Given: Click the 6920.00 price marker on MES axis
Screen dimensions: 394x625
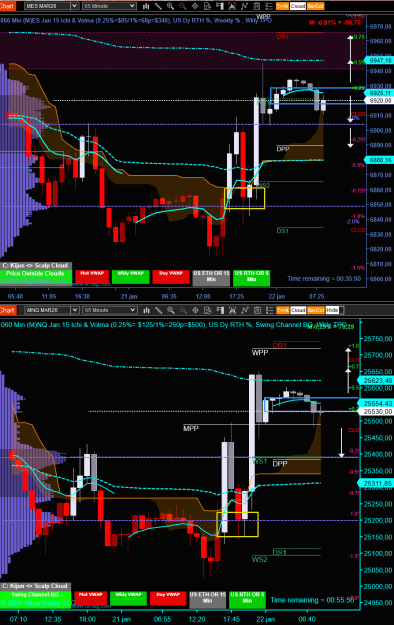Looking at the screenshot, I should [x=380, y=100].
